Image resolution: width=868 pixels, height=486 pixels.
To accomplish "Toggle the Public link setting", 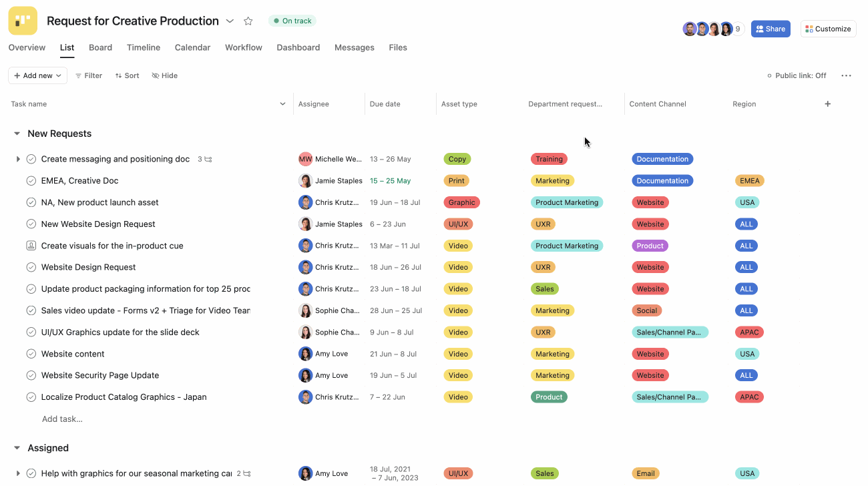I will click(797, 75).
